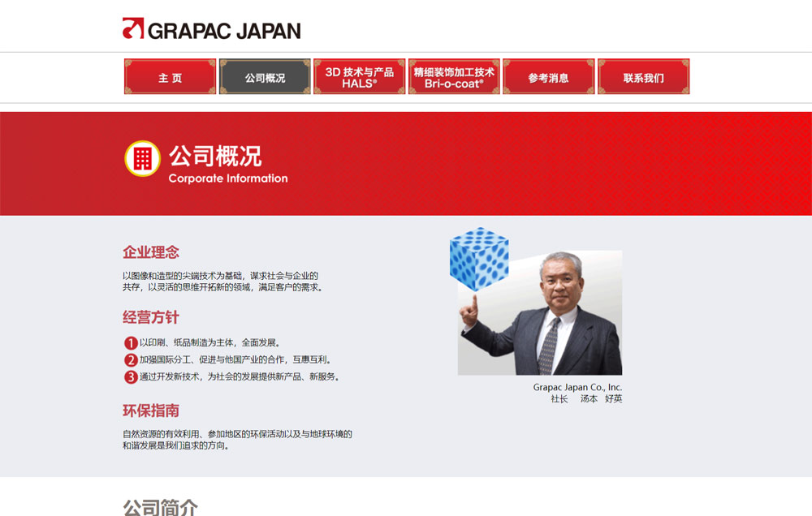Click the 社长 汤本 好英 caption
Screen dimensions: 812x516
coord(586,399)
